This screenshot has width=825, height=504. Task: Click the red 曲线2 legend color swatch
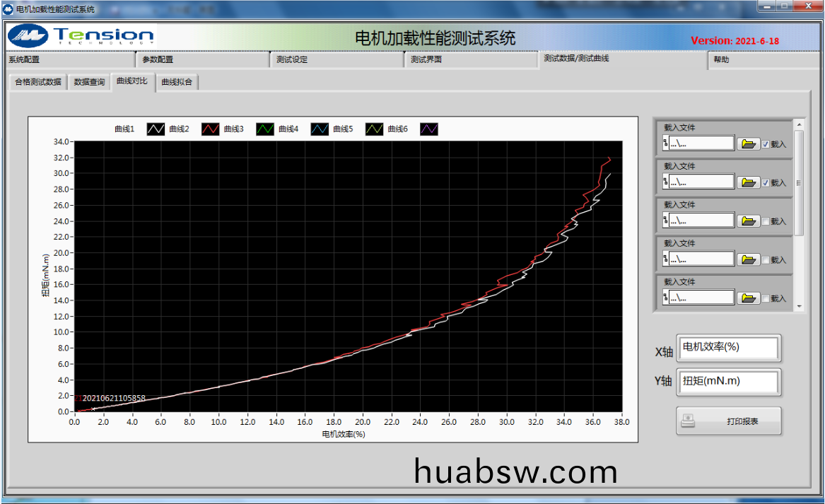coord(211,129)
